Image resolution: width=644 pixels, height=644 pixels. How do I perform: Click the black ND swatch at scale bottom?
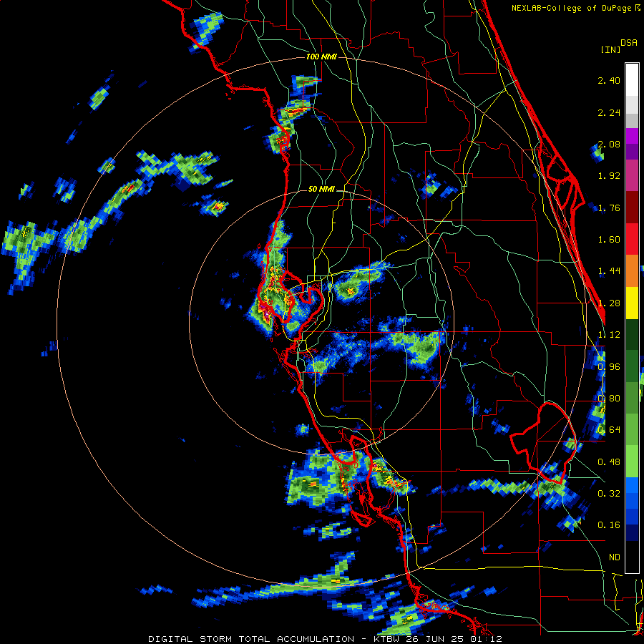(632, 557)
